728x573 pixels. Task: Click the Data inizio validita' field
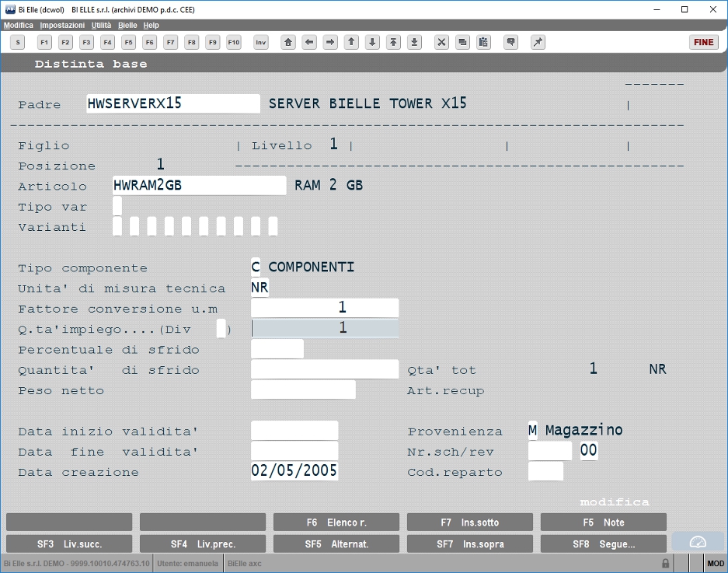pyautogui.click(x=294, y=430)
